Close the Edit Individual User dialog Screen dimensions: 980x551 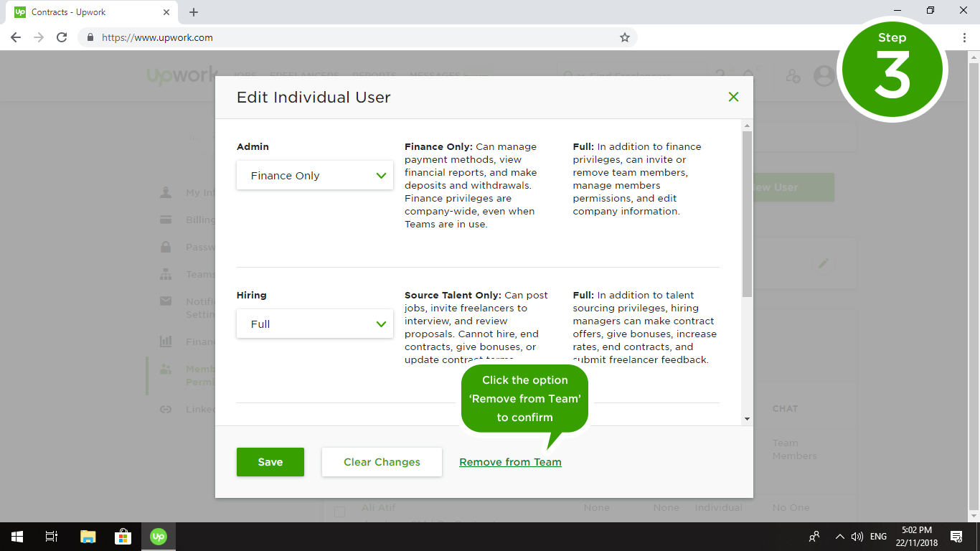click(x=733, y=97)
